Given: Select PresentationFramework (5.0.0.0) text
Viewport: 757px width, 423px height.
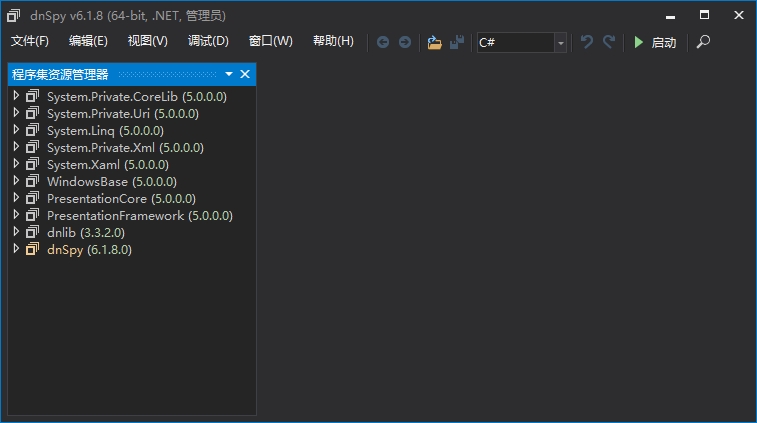Looking at the screenshot, I should pyautogui.click(x=140, y=215).
